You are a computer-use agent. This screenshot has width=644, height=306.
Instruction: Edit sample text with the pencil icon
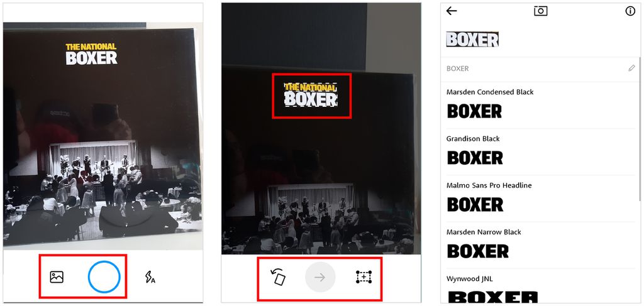pyautogui.click(x=631, y=68)
